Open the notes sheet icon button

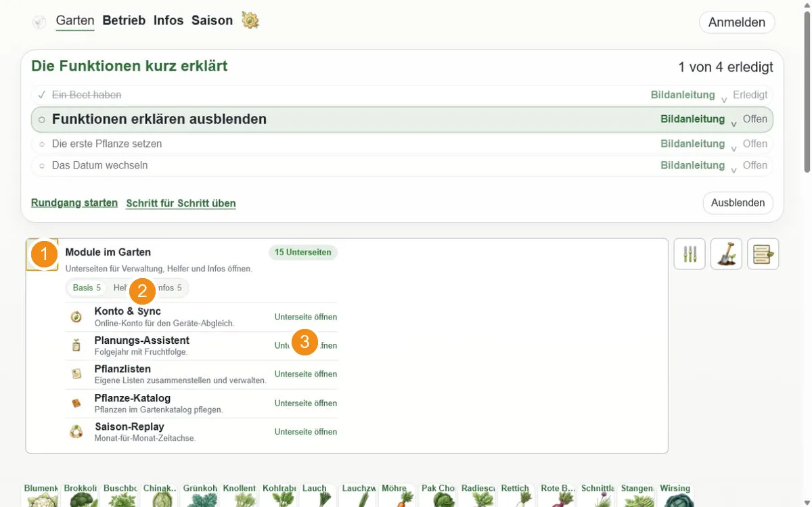(x=763, y=254)
